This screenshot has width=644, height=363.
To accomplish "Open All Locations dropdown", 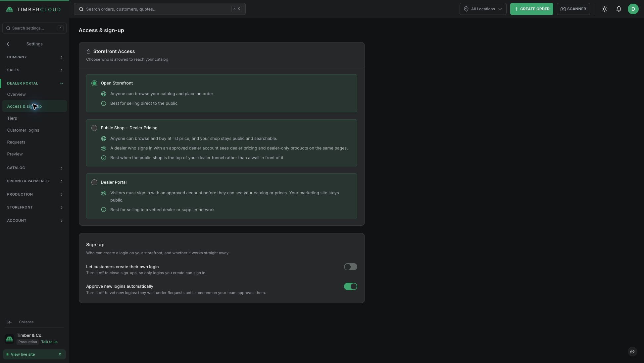I will (483, 9).
